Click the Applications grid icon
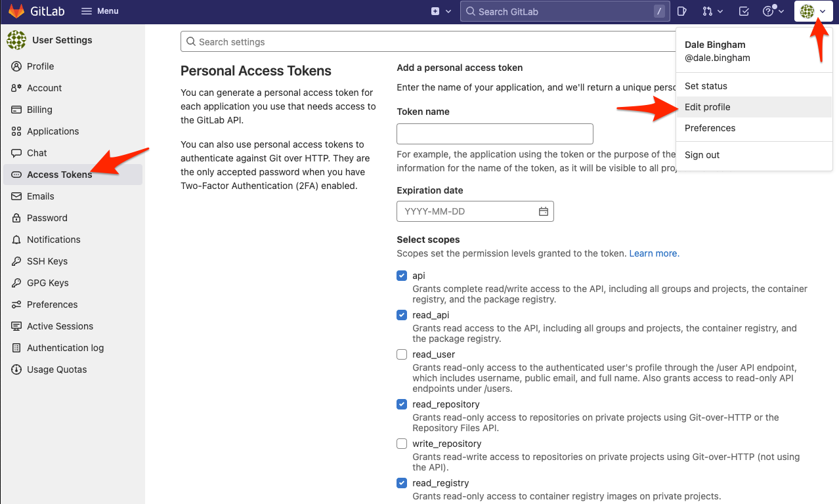This screenshot has height=504, width=839. [x=16, y=131]
